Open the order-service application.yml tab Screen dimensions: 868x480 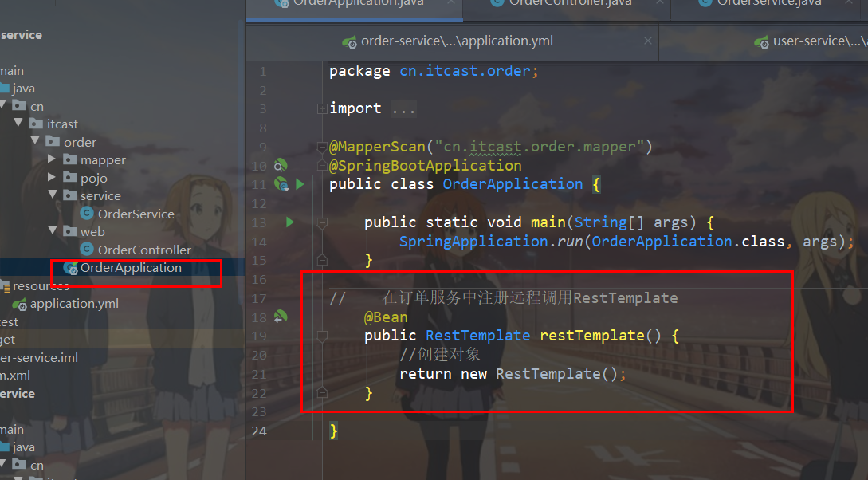[x=452, y=41]
